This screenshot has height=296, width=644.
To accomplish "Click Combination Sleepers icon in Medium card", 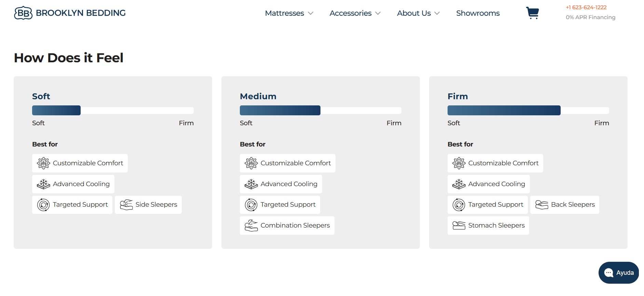I will click(x=251, y=226).
